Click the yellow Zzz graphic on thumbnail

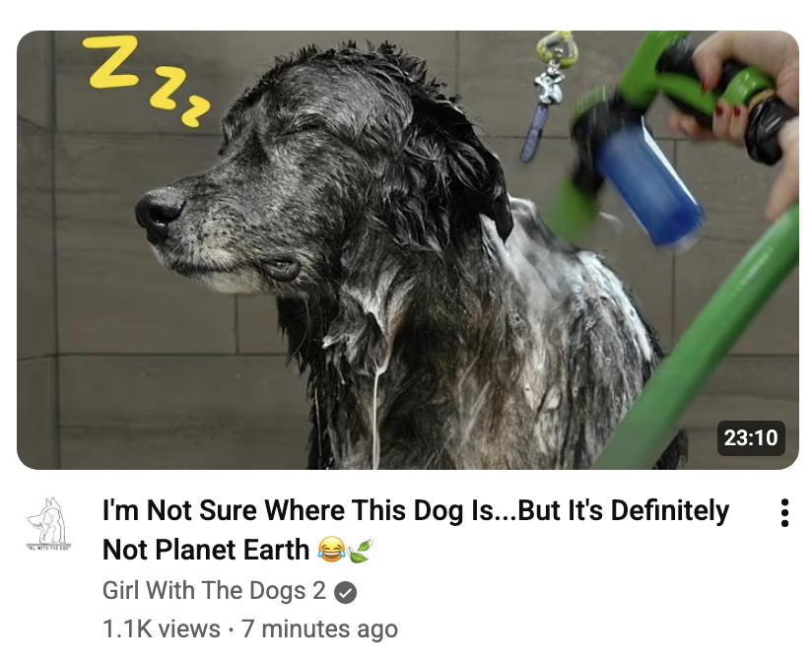click(x=147, y=79)
